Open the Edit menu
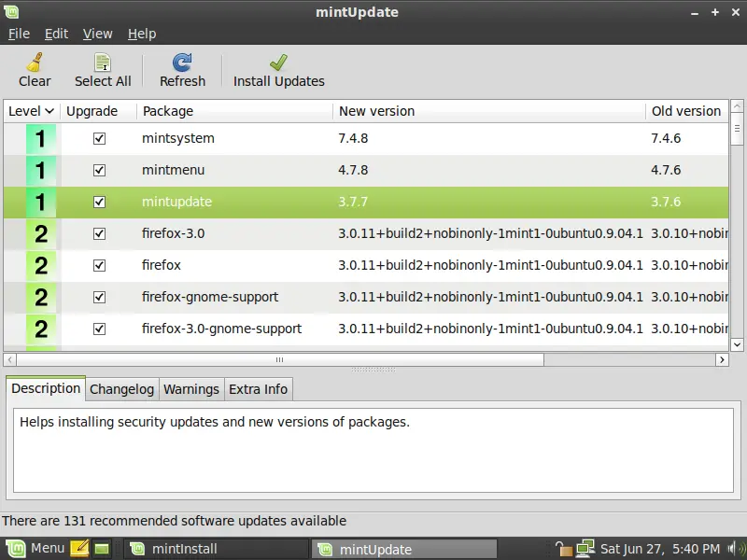 [x=56, y=34]
